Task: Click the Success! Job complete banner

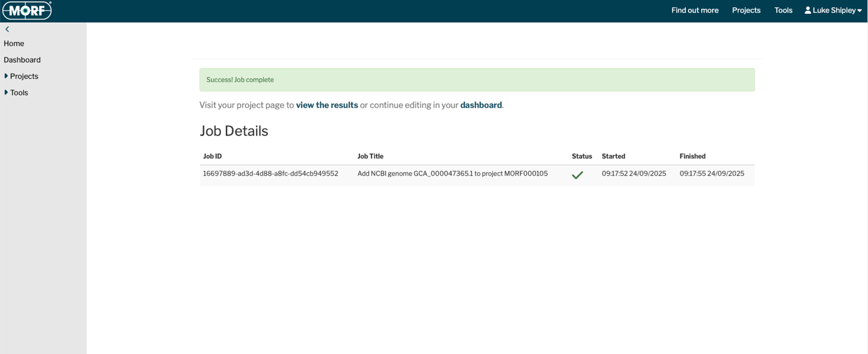Action: click(476, 80)
